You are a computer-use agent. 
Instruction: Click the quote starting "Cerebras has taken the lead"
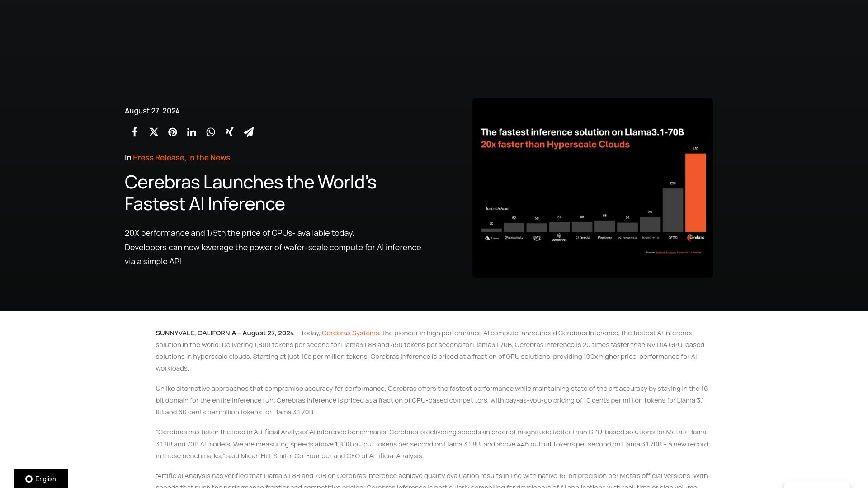click(x=432, y=444)
